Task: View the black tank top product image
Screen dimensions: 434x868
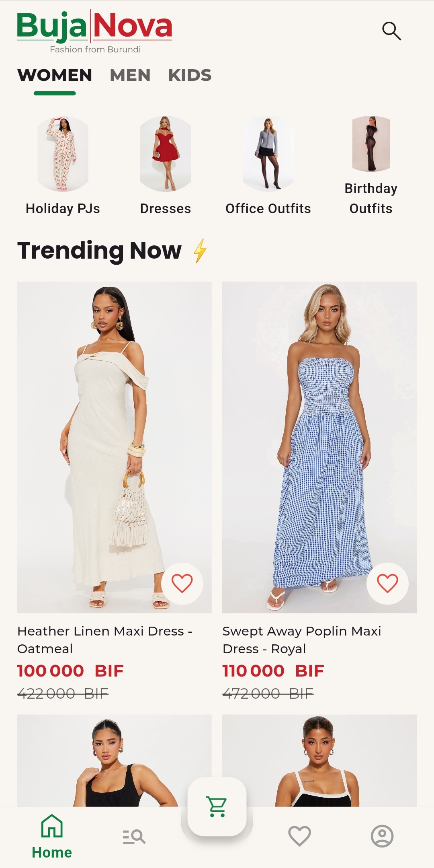Action: tap(114, 760)
